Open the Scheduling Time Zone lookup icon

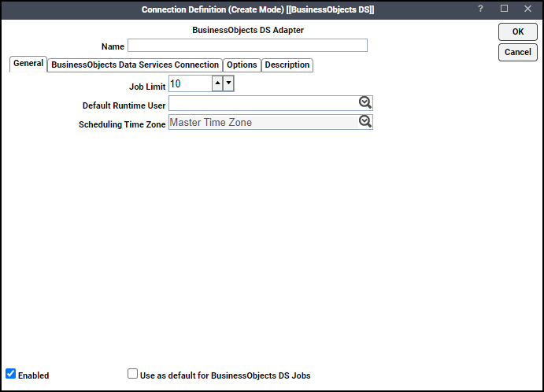click(365, 122)
